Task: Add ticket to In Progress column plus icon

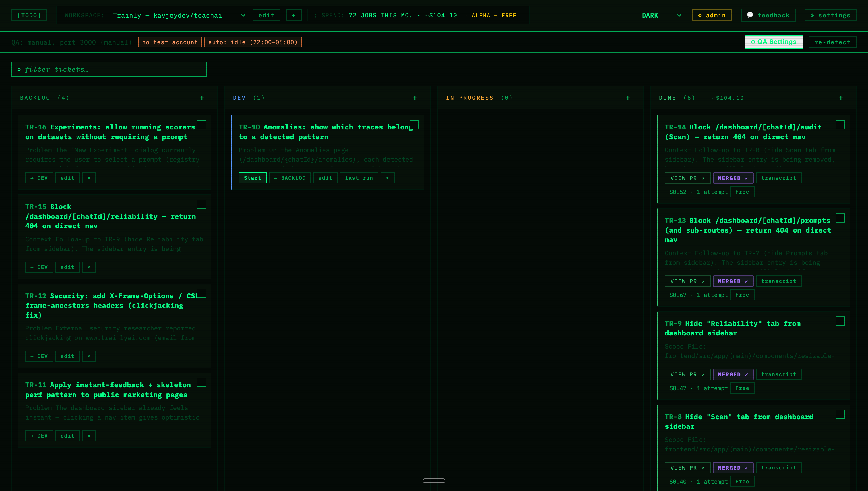Action: click(x=628, y=98)
